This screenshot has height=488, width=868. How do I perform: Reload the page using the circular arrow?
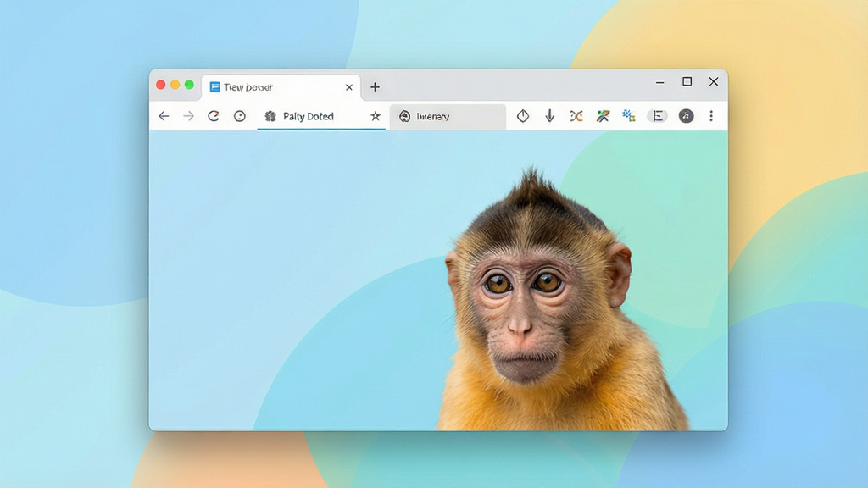(214, 116)
